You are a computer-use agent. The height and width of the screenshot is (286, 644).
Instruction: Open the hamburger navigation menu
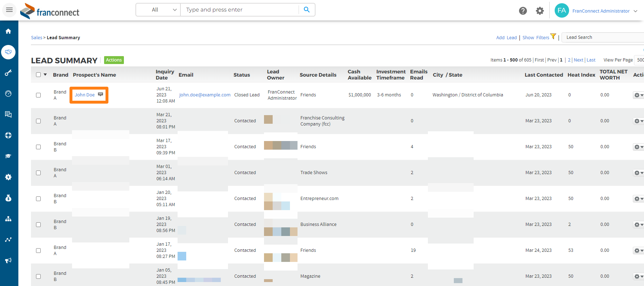point(9,10)
